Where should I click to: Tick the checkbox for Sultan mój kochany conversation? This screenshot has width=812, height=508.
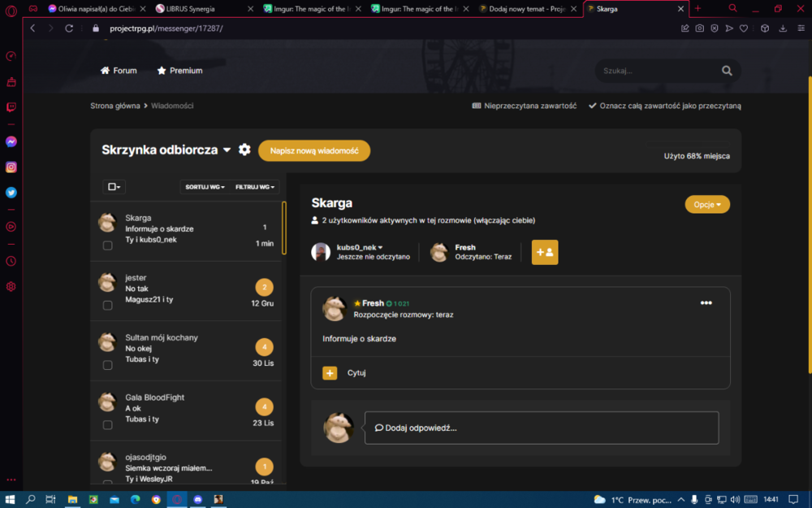108,365
